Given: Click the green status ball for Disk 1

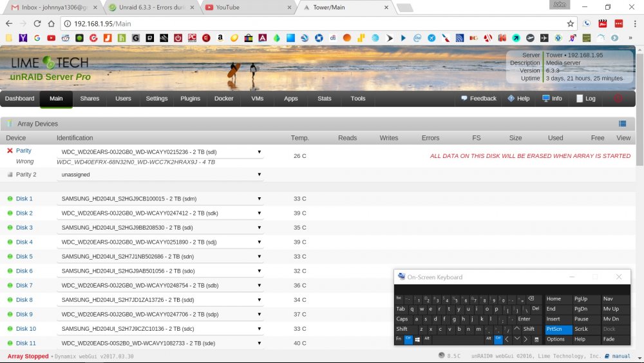Looking at the screenshot, I should (10, 199).
